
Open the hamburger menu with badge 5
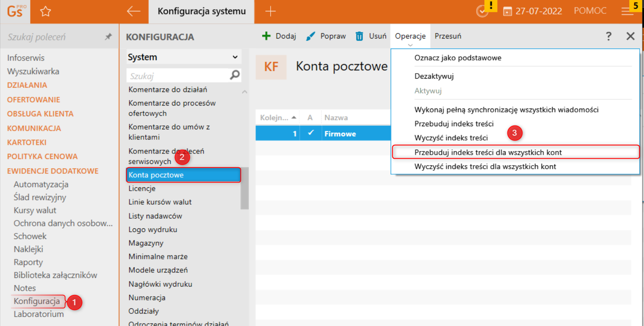627,12
